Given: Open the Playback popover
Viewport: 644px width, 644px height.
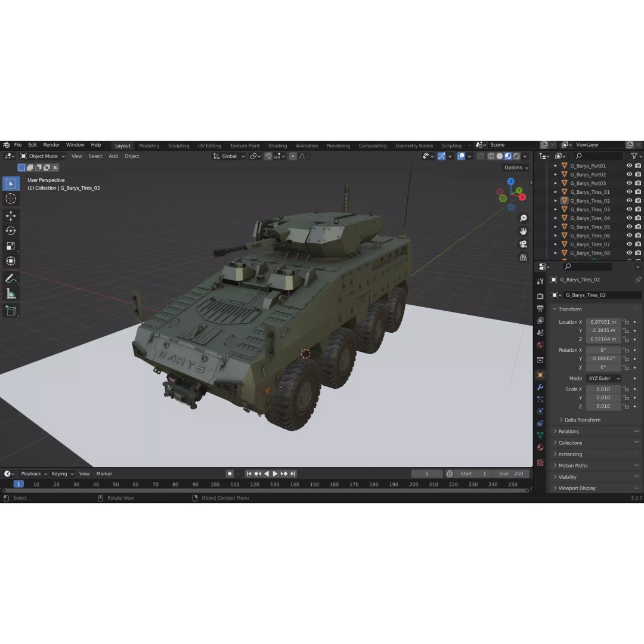Looking at the screenshot, I should click(x=33, y=473).
